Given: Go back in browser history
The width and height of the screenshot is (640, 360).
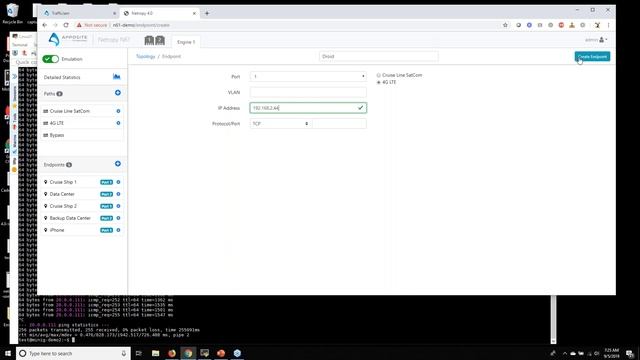Looking at the screenshot, I should [x=45, y=25].
